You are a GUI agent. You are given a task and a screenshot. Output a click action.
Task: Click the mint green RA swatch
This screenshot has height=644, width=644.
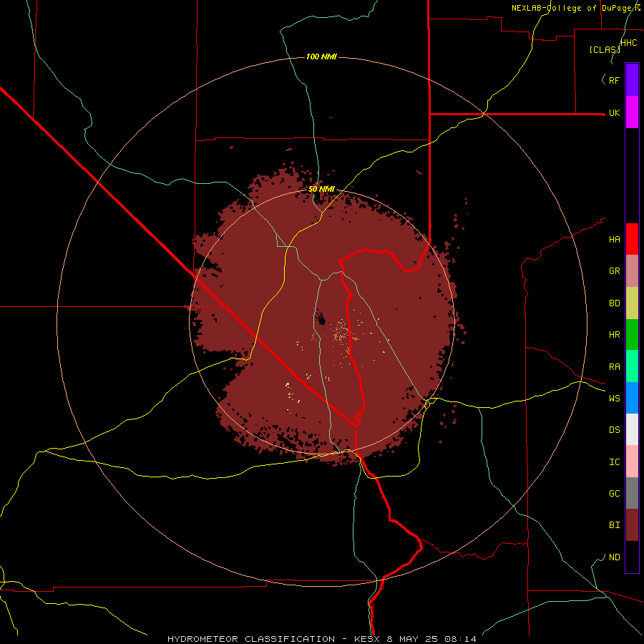[x=632, y=366]
